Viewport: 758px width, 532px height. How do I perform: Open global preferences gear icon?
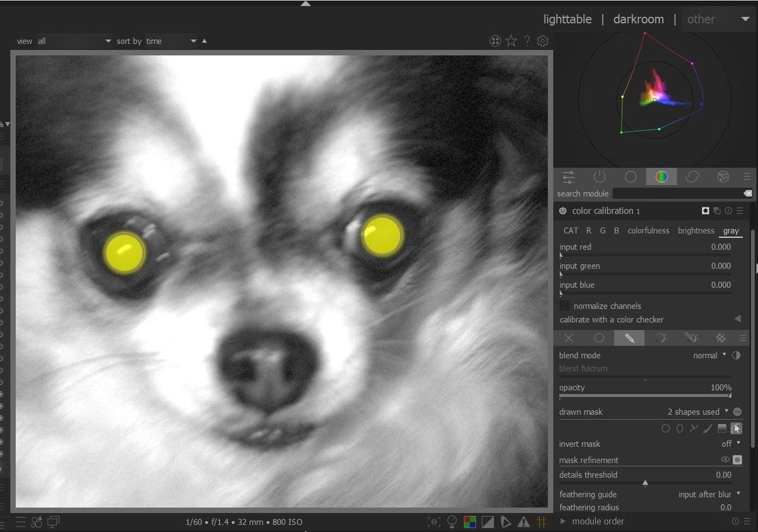[x=543, y=41]
